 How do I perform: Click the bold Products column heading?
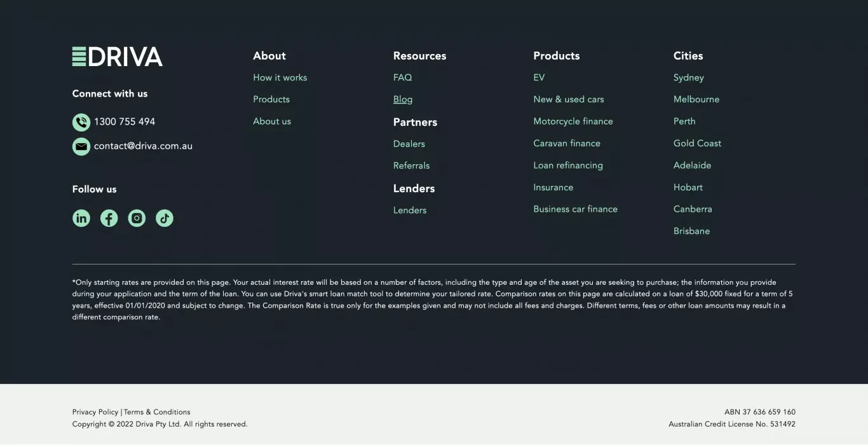pyautogui.click(x=557, y=56)
